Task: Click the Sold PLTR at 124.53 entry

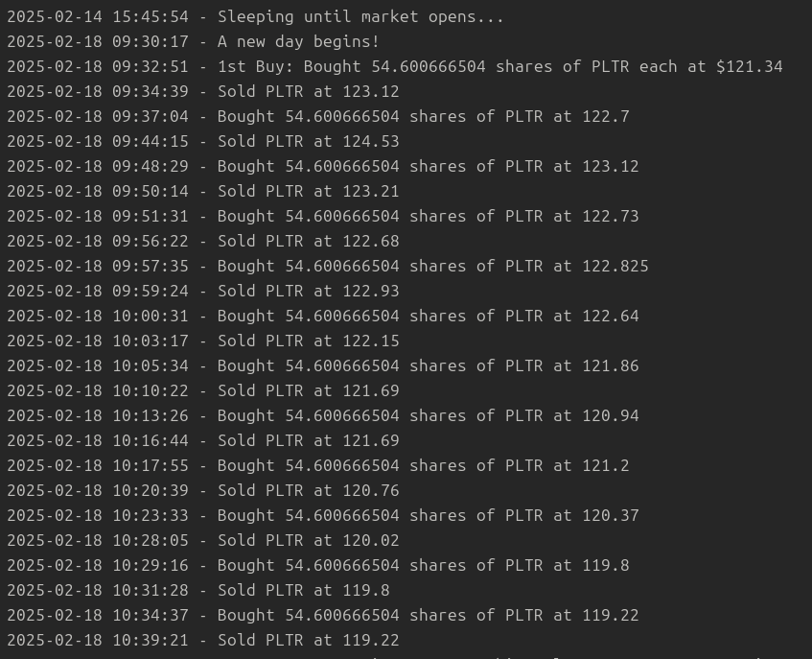Action: [x=202, y=142]
